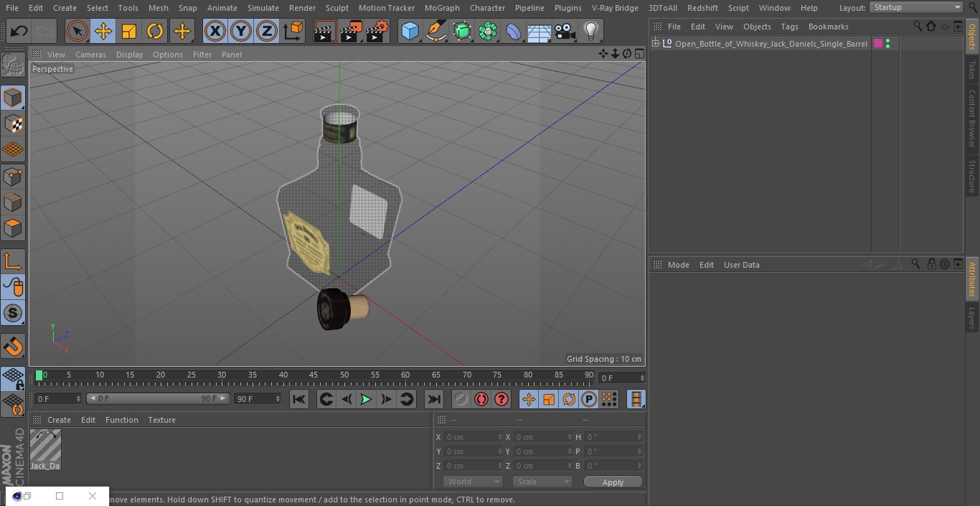Go to end of animation

click(434, 399)
